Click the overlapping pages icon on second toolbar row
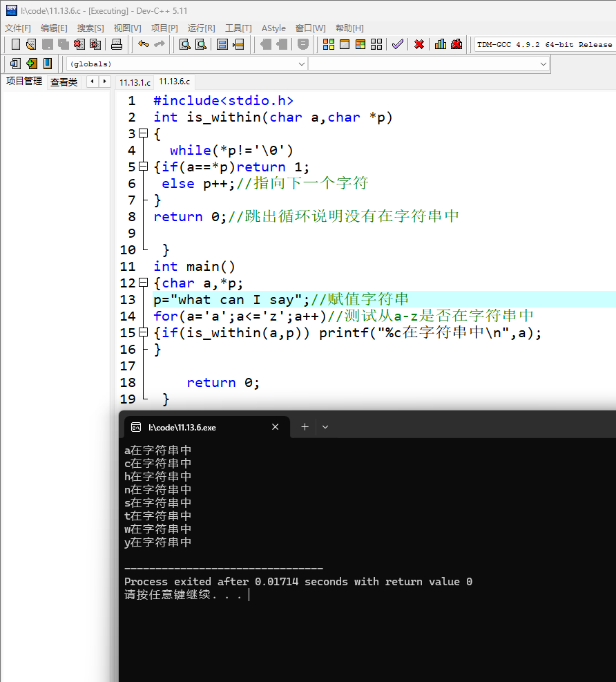The width and height of the screenshot is (616, 682). (x=15, y=64)
